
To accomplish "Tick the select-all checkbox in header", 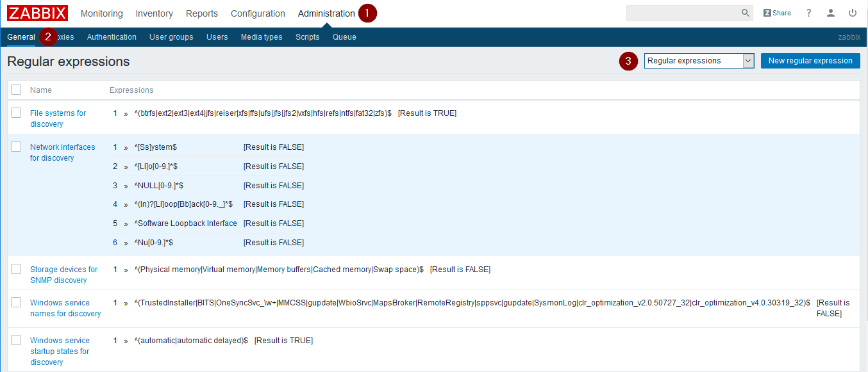I will [16, 90].
